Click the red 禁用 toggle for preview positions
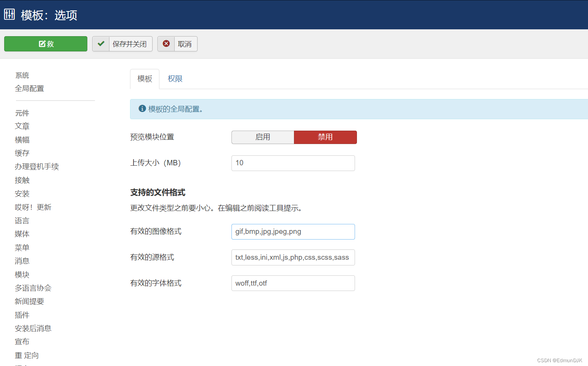588x366 pixels. 325,137
